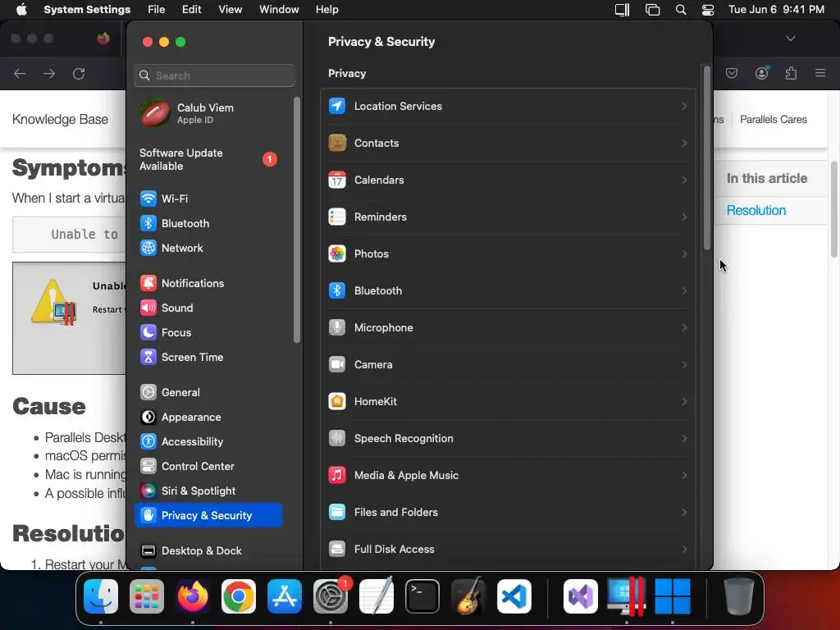The width and height of the screenshot is (840, 630).
Task: Open Siri & Spotlight settings
Action: pyautogui.click(x=208, y=491)
